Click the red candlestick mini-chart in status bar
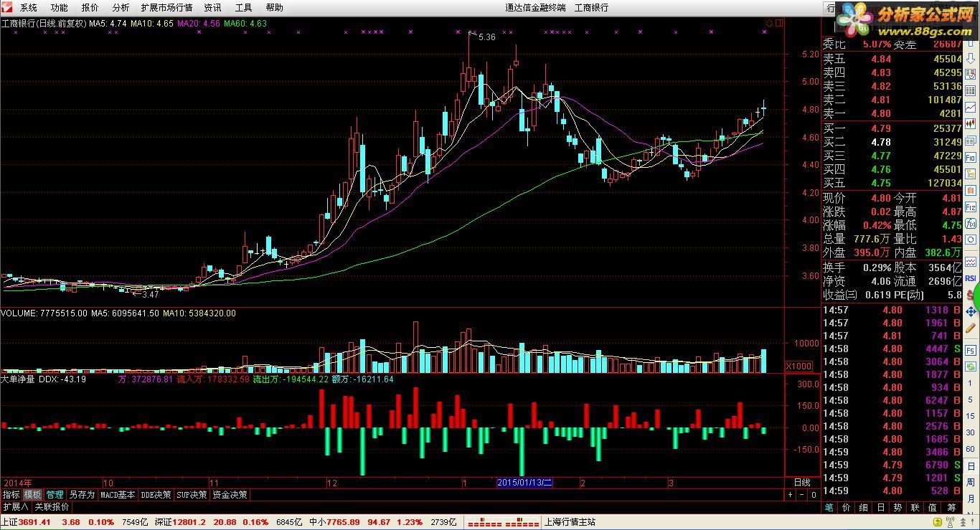 (503, 522)
